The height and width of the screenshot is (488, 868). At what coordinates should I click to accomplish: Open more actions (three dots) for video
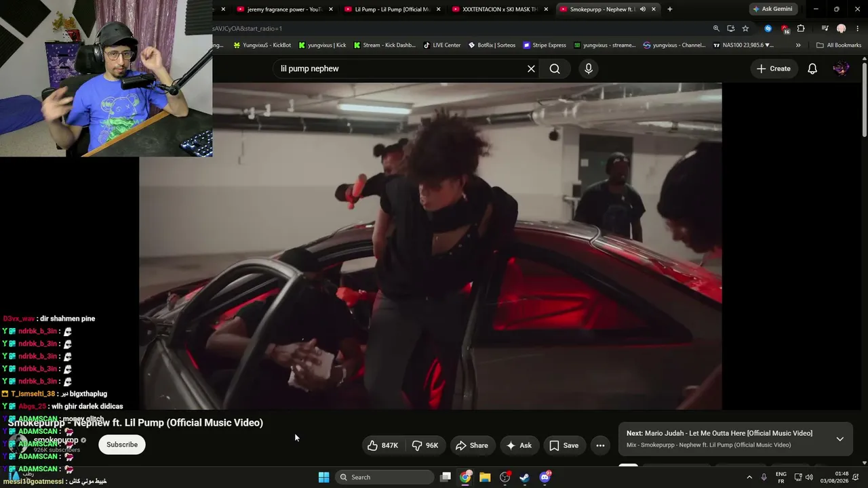[600, 445]
